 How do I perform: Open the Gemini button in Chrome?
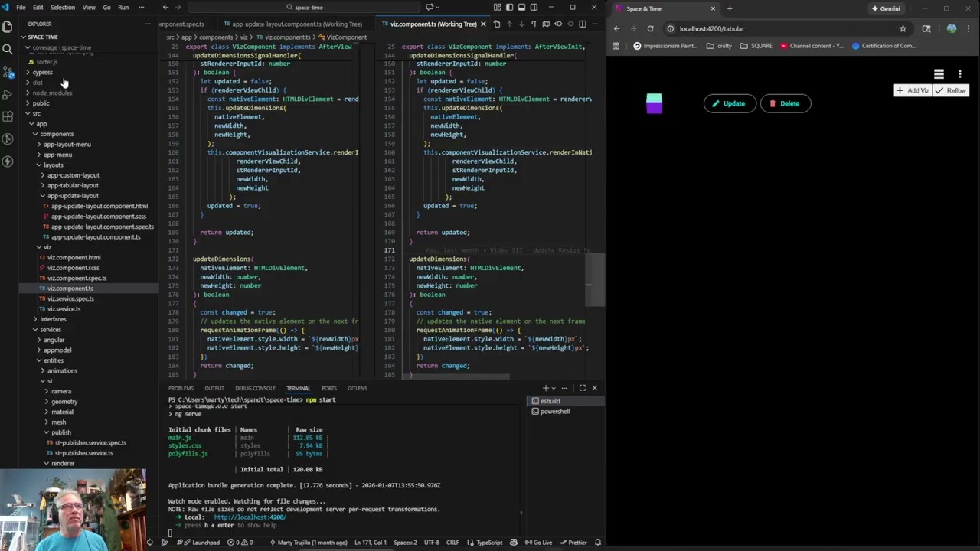pyautogui.click(x=886, y=8)
